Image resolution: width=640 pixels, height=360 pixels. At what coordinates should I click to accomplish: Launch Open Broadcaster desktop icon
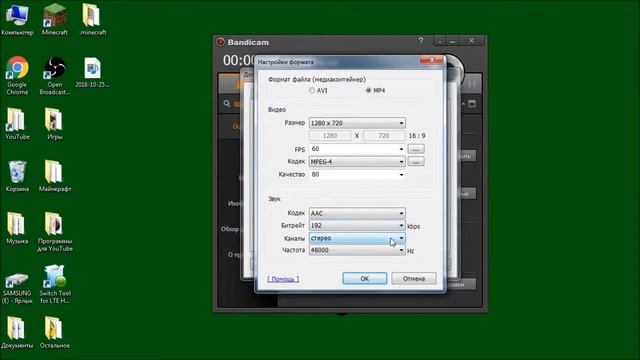pyautogui.click(x=55, y=76)
